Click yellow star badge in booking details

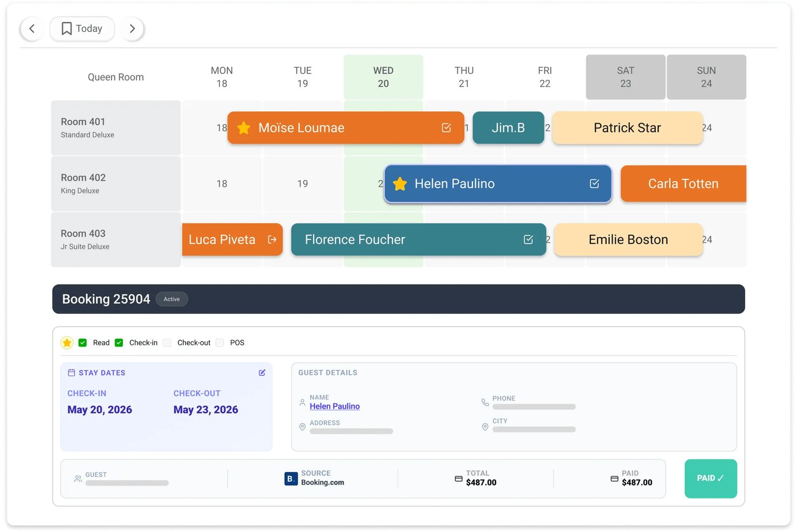click(x=67, y=343)
